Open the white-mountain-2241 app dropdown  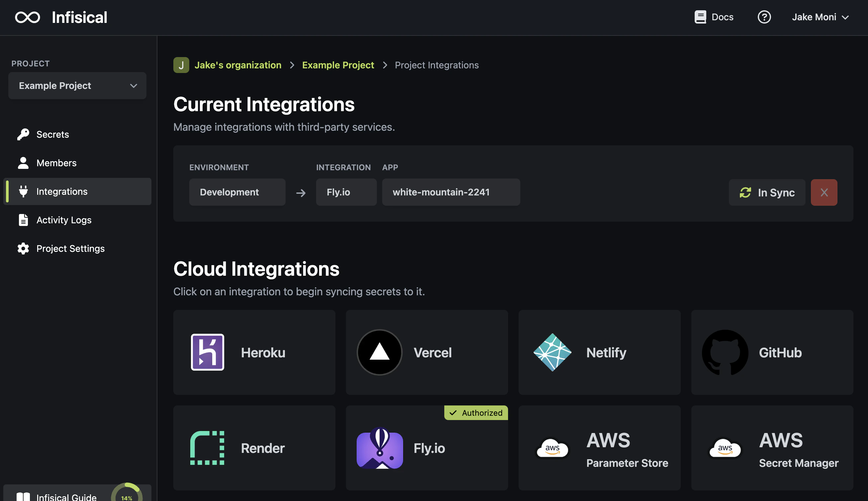[451, 192]
